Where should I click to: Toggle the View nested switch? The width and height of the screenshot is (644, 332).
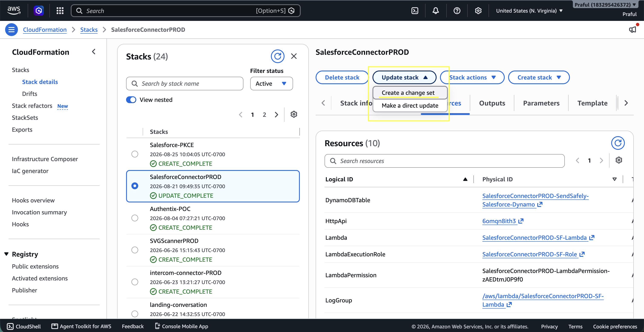pyautogui.click(x=131, y=100)
